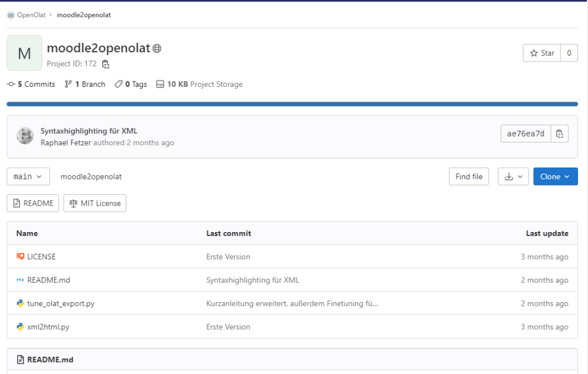The image size is (588, 374).
Task: Click the storage disk icon
Action: [160, 84]
